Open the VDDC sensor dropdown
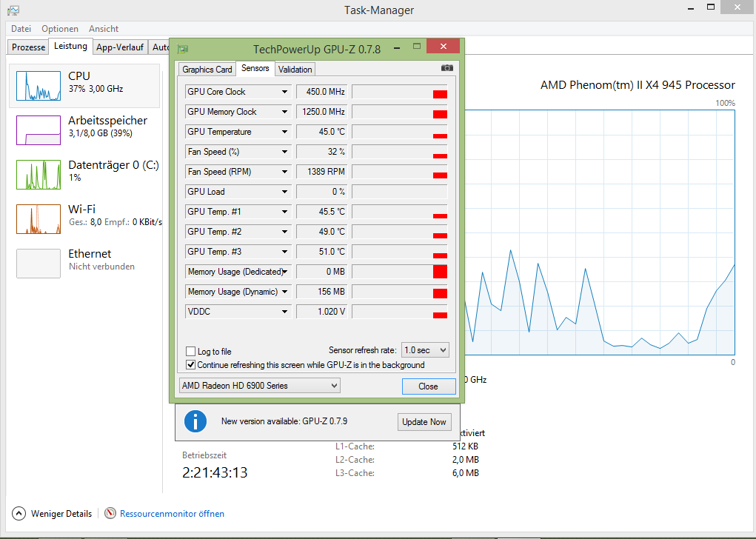Viewport: 756px width, 539px height. tap(284, 312)
